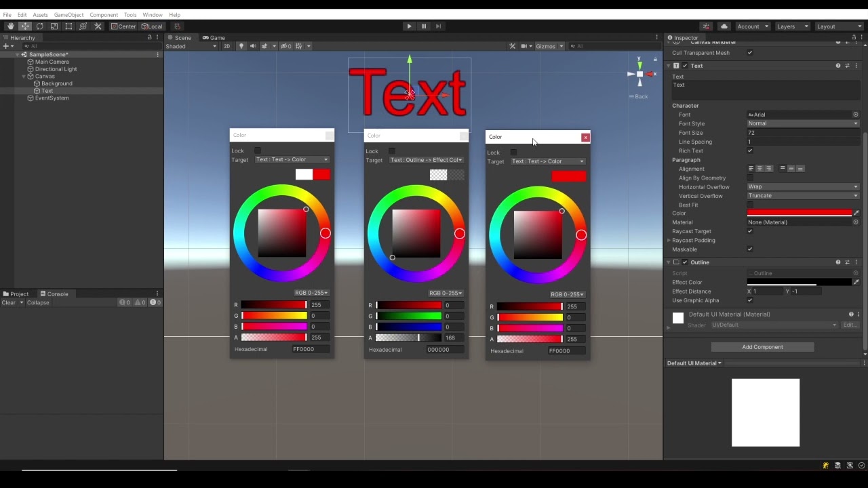The image size is (868, 488).
Task: Open the Assets menu
Action: point(40,15)
